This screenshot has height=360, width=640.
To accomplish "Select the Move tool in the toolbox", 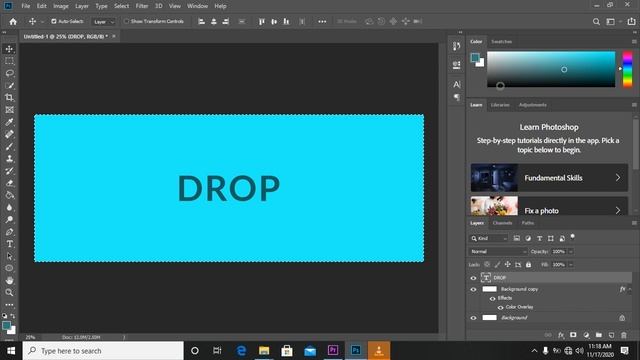I will tap(9, 49).
